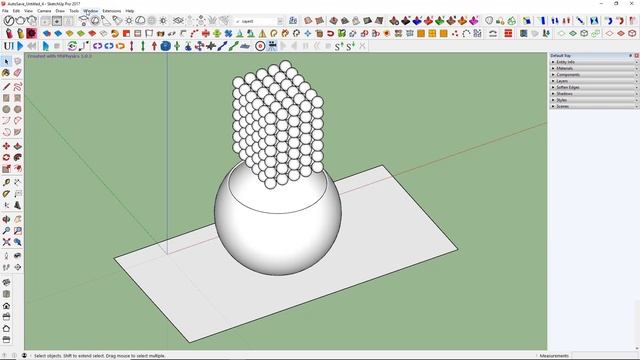The height and width of the screenshot is (360, 640).
Task: Rewind the MSPhysics simulation
Action: 32,46
